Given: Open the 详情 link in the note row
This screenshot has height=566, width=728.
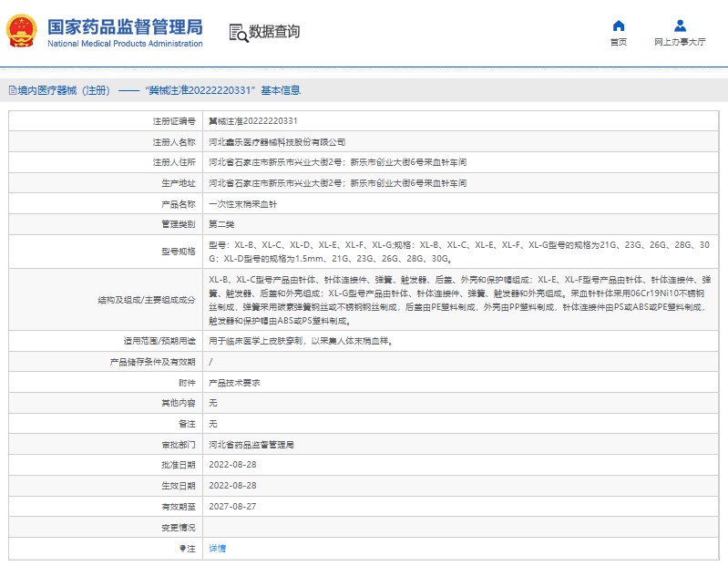Looking at the screenshot, I should click(217, 549).
